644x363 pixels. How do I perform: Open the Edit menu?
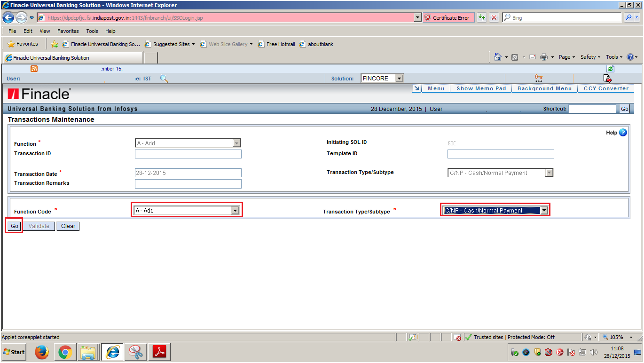pyautogui.click(x=28, y=31)
